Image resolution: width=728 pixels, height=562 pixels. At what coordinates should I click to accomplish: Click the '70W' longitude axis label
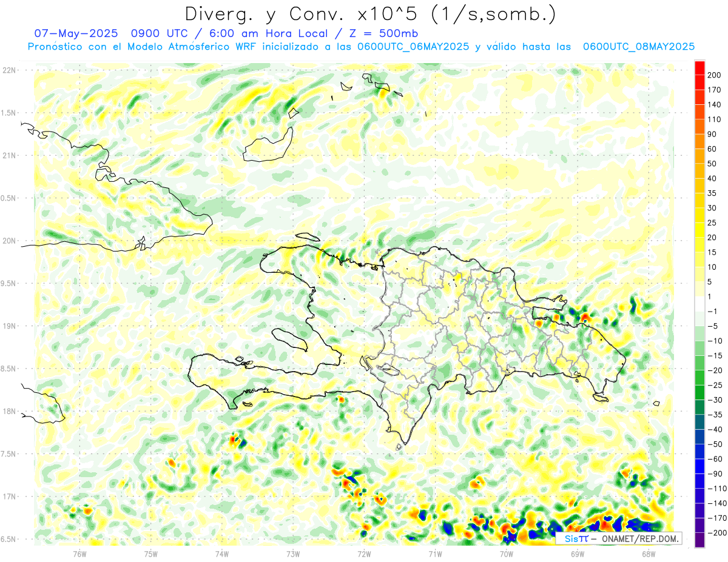pos(506,553)
